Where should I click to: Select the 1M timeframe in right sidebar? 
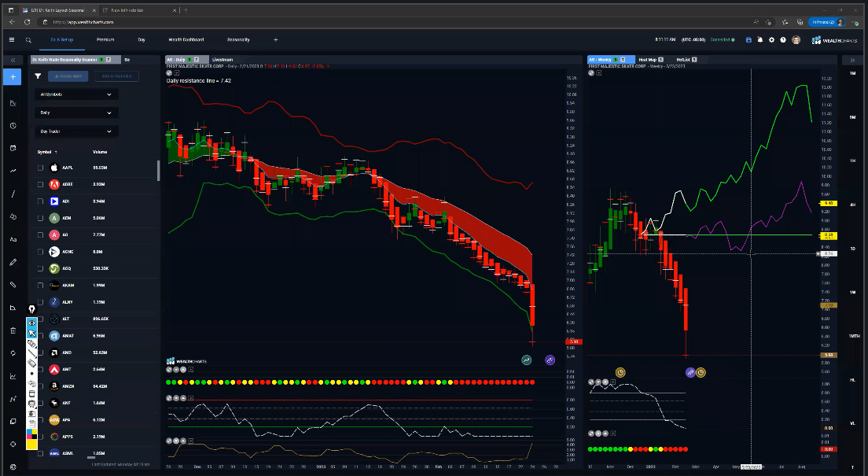[x=852, y=73]
